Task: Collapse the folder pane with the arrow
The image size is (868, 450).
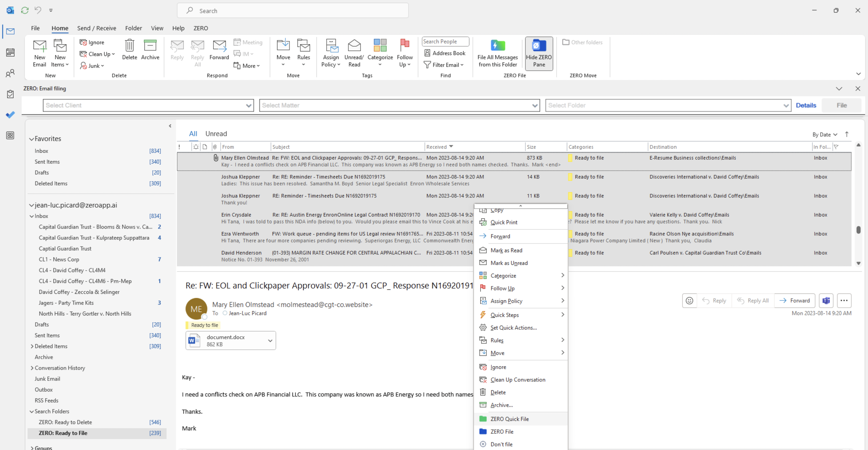Action: pyautogui.click(x=170, y=126)
